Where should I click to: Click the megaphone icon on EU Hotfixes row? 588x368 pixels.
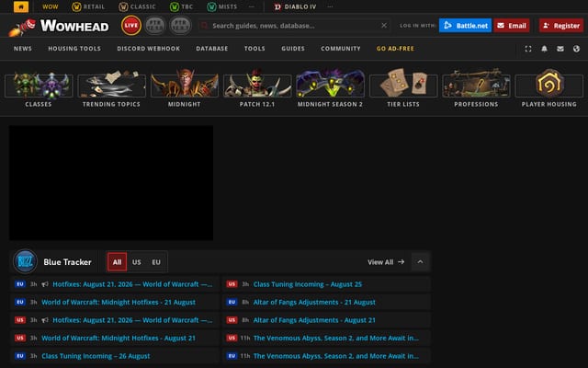[x=45, y=284]
